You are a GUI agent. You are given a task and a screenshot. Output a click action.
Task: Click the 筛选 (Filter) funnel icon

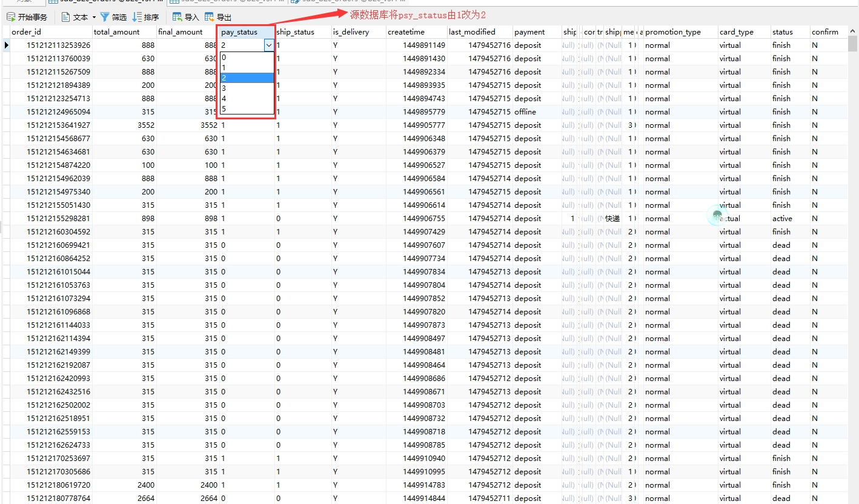(104, 16)
